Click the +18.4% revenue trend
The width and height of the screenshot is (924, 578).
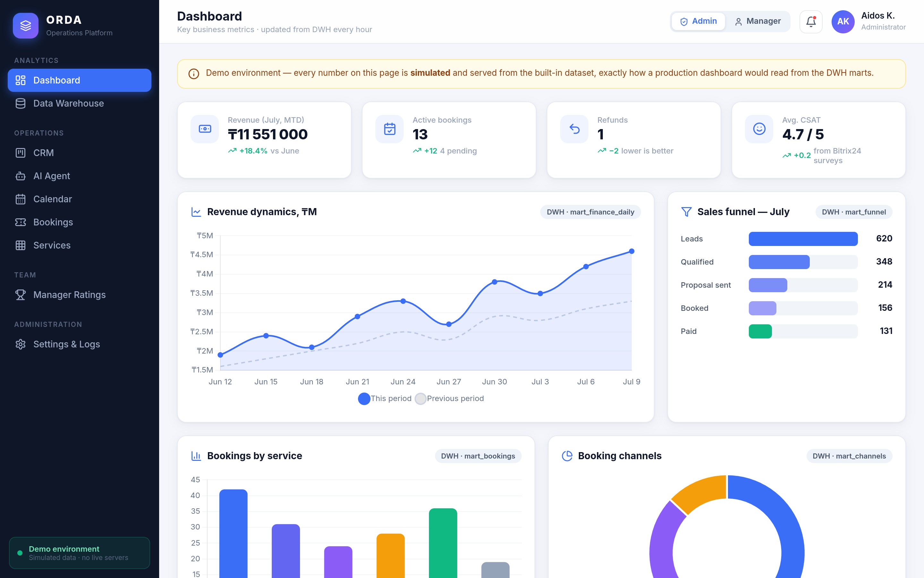tap(253, 151)
